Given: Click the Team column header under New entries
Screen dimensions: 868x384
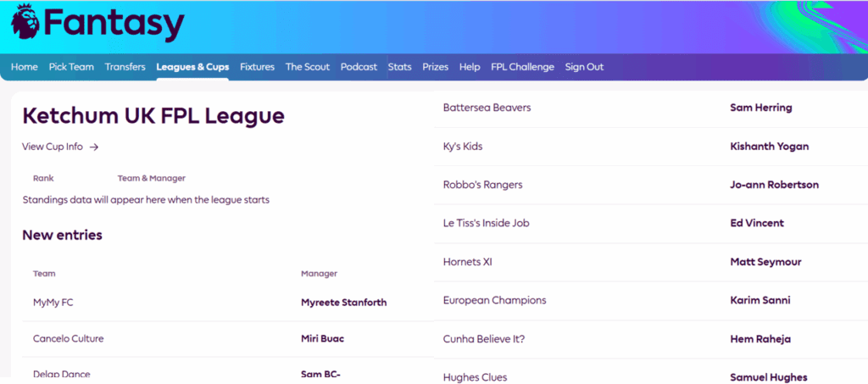Looking at the screenshot, I should 44,273.
